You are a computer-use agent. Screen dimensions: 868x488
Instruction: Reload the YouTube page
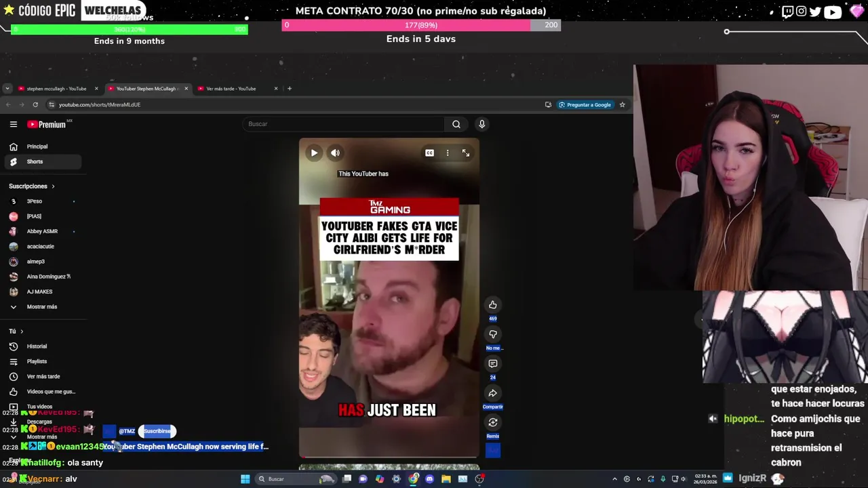[x=35, y=104]
